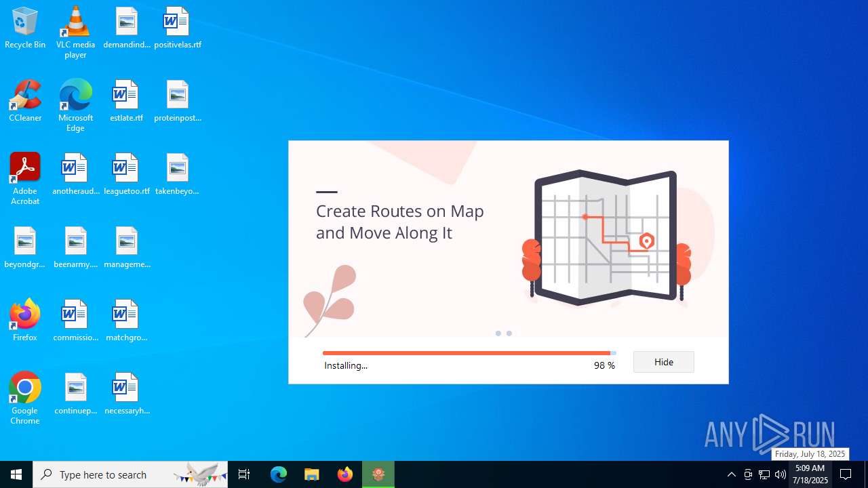Select the takenbeyo... file icon
The height and width of the screenshot is (488, 868).
point(178,175)
